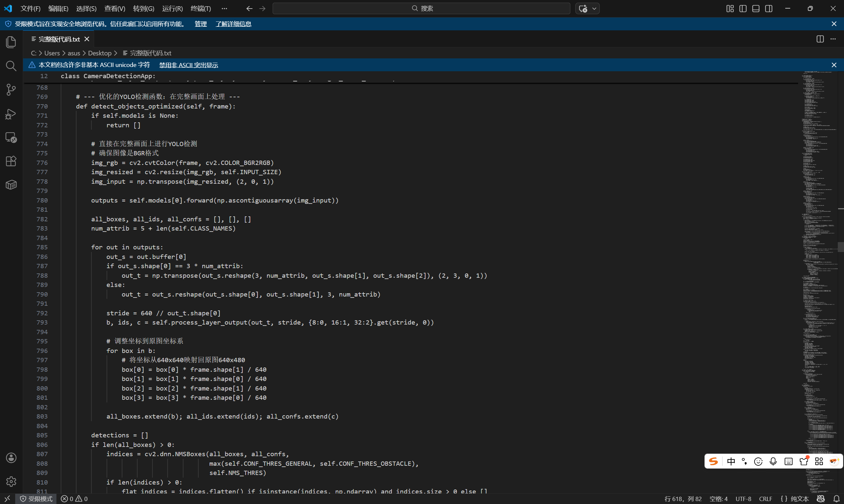This screenshot has width=844, height=504.
Task: Click the top search input box
Action: point(421,9)
